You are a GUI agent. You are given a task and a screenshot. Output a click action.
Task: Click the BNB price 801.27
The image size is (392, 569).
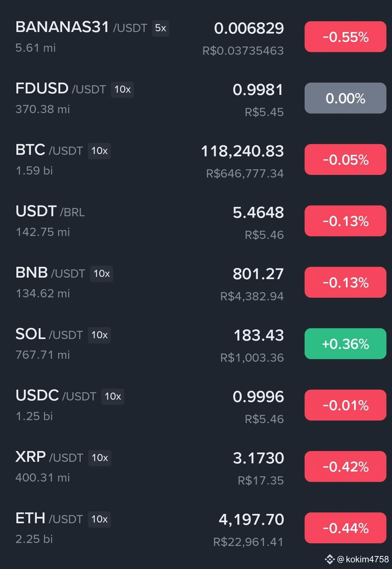(258, 274)
